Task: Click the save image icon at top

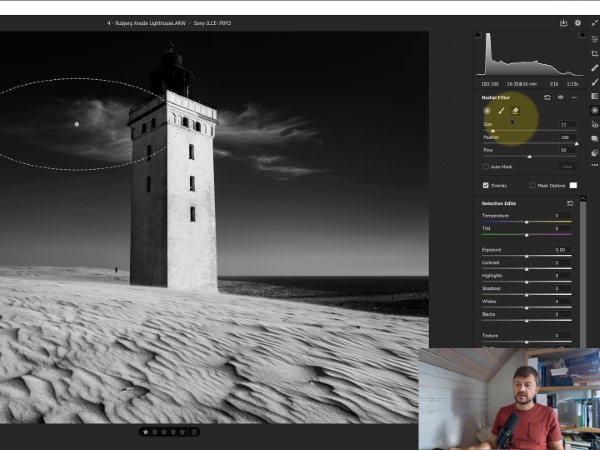Action: click(563, 22)
